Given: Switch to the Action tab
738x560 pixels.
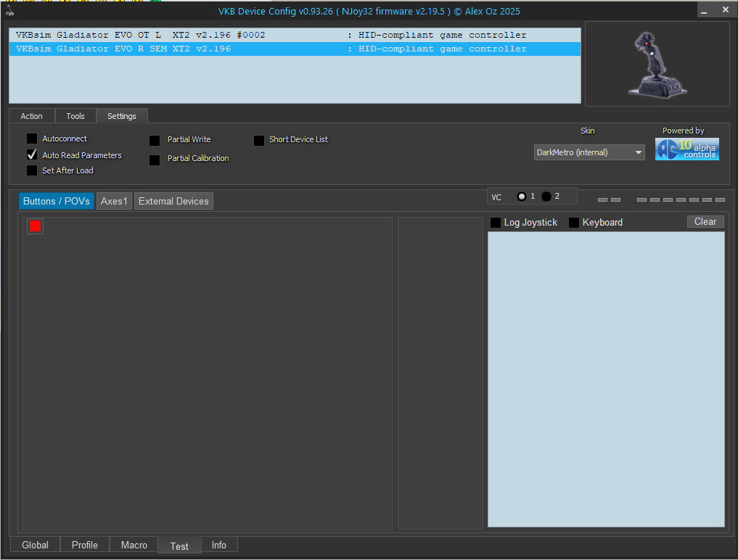Looking at the screenshot, I should click(x=31, y=116).
